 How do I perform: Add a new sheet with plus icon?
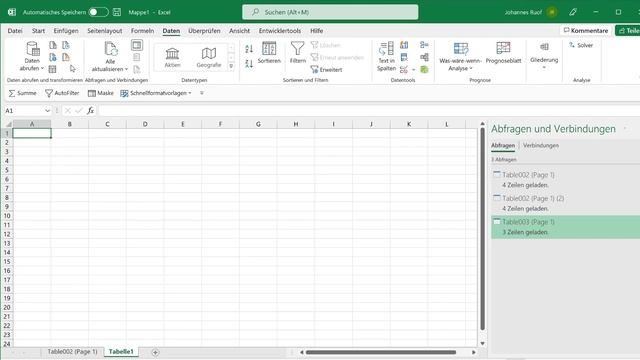[x=155, y=352]
